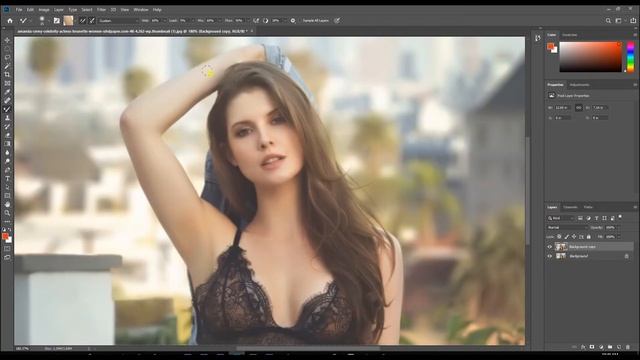Click the current brush load swatch
The image size is (640, 360).
(68, 20)
